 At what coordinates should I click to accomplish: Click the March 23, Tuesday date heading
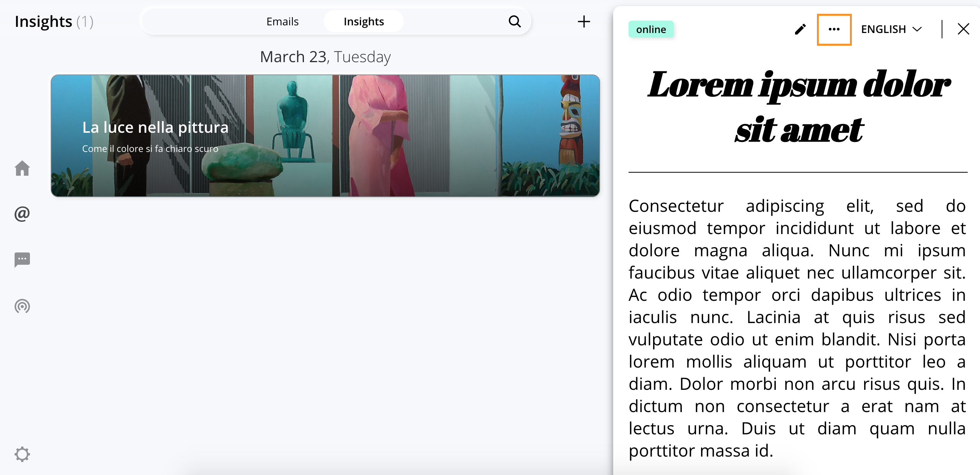(x=325, y=57)
